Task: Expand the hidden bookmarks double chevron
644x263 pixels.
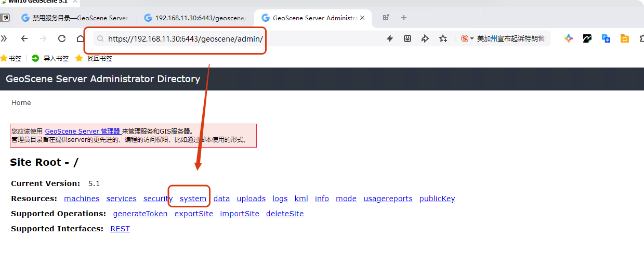Action: click(4, 38)
